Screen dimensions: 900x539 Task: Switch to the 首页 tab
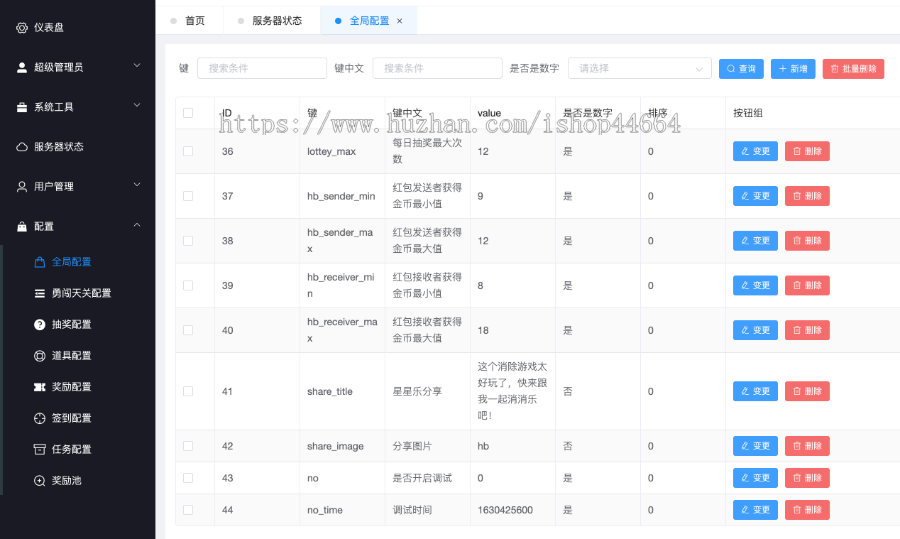coord(188,21)
